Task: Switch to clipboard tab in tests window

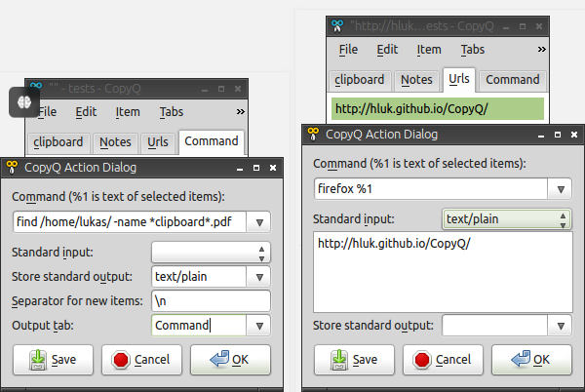Action: [x=58, y=142]
